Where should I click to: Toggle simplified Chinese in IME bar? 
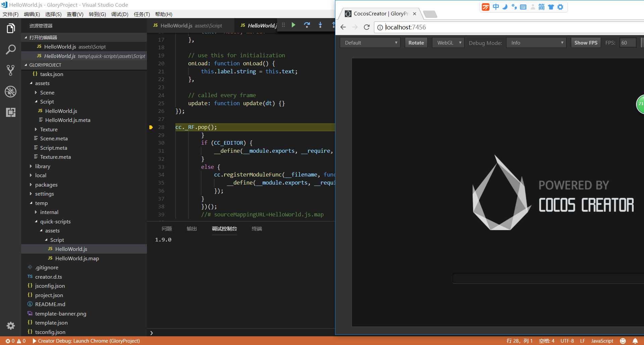pyautogui.click(x=541, y=7)
